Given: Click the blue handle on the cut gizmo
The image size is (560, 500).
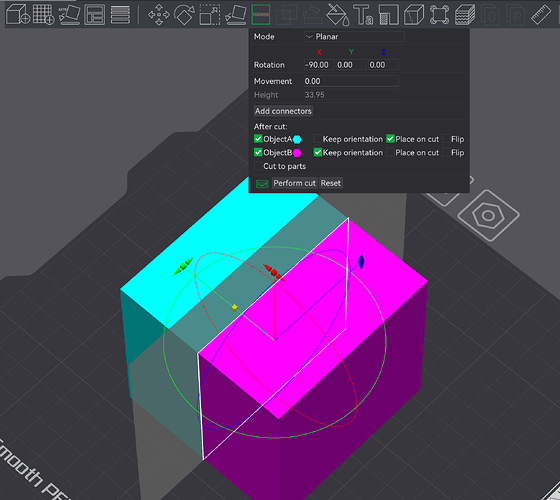Looking at the screenshot, I should [361, 261].
